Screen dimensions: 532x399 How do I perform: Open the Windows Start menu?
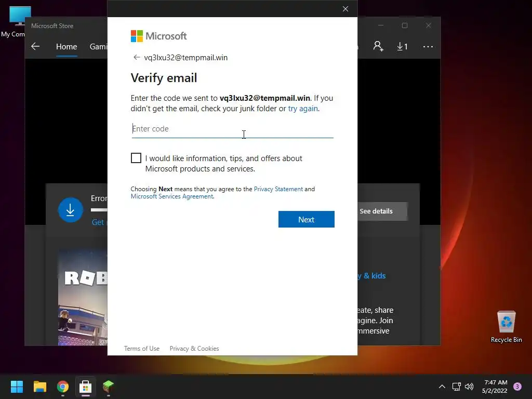[x=17, y=387]
